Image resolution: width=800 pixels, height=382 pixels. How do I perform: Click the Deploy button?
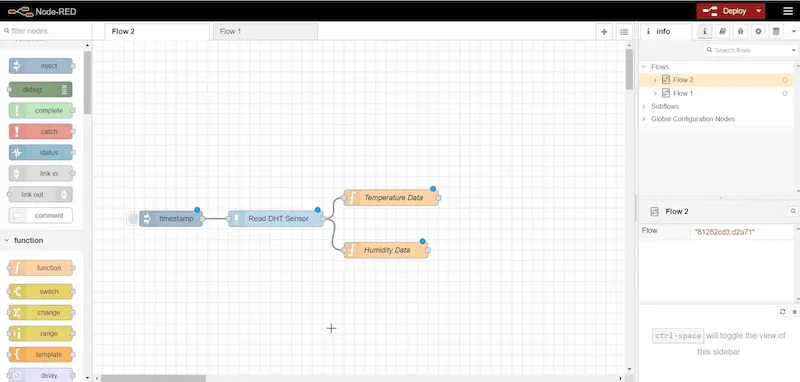724,11
